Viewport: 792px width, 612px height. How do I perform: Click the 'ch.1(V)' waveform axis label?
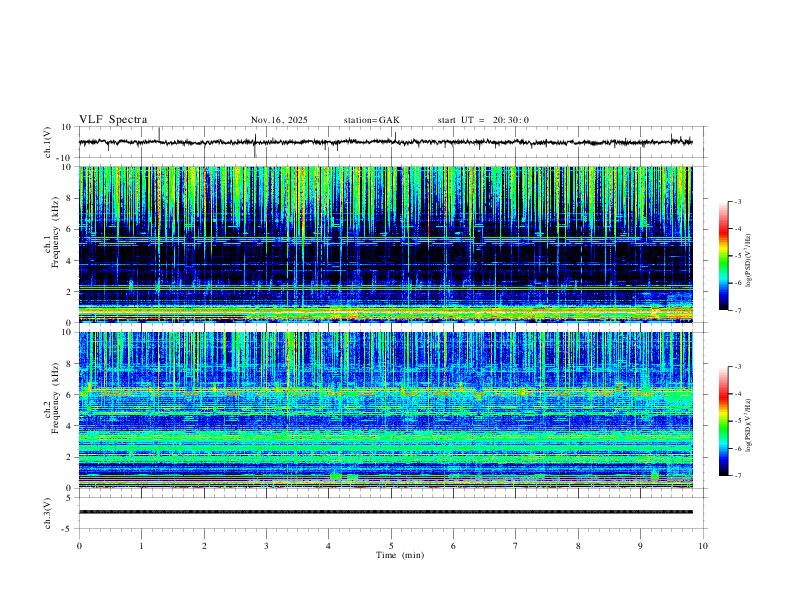coord(47,142)
